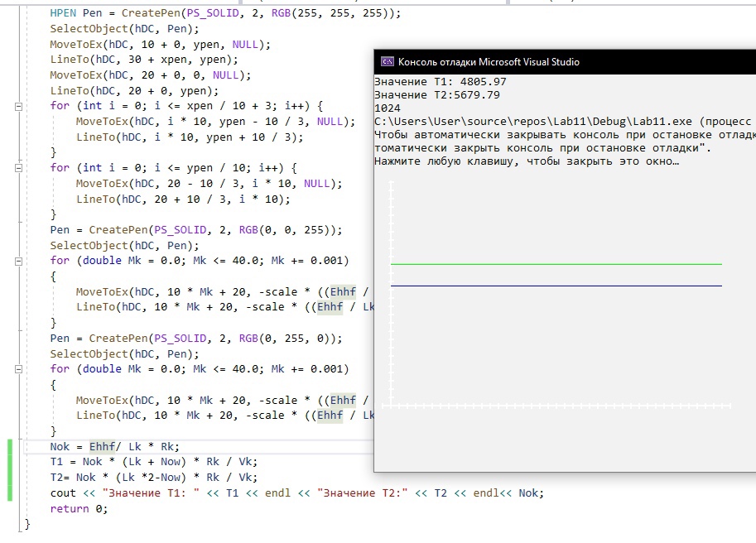Click the line 'MoveToEx(hDC, 20 + 0, 0, NULL);'
Viewport: 756px width, 543px height.
(x=151, y=75)
